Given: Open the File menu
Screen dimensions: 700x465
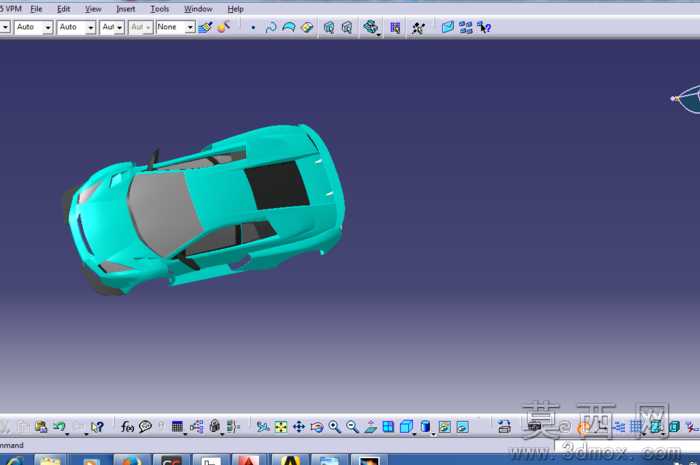Looking at the screenshot, I should [36, 9].
